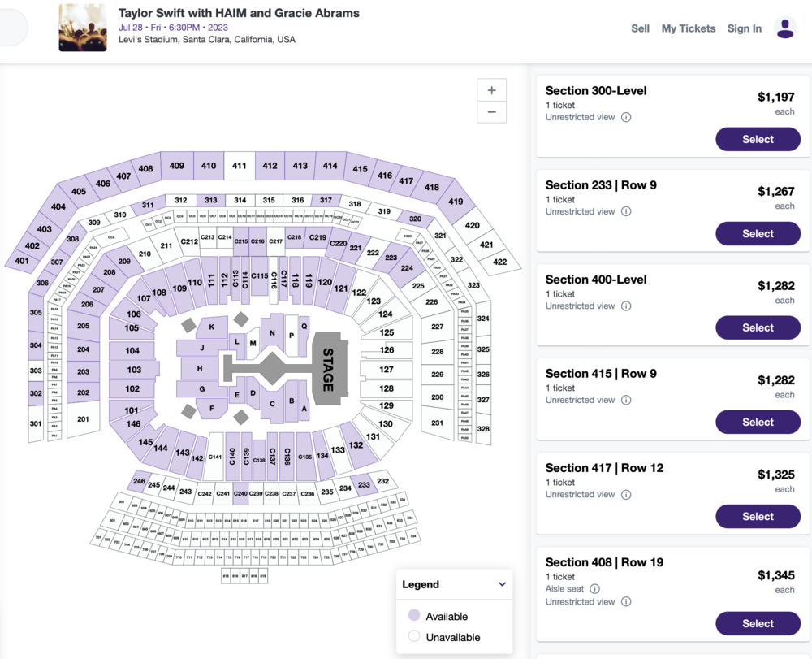The height and width of the screenshot is (659, 812).
Task: Go to My Tickets
Action: (689, 28)
